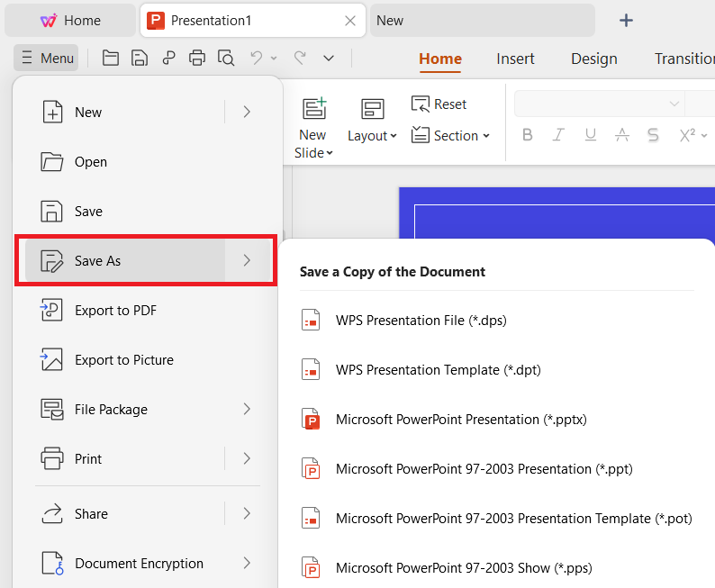Open the Section dropdown

click(450, 135)
